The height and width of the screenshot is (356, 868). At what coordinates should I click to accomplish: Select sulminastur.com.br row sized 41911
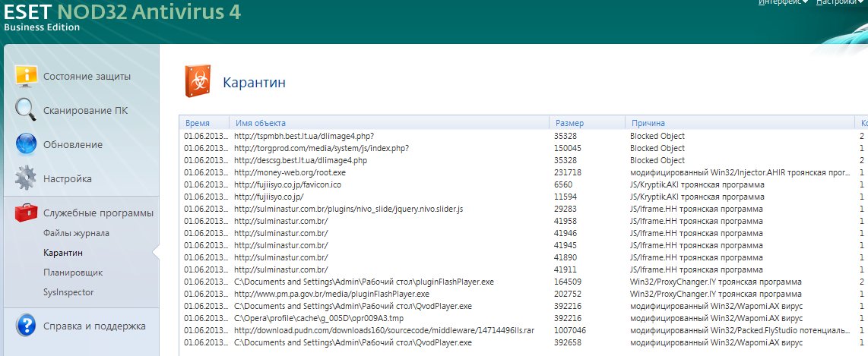coord(524,269)
